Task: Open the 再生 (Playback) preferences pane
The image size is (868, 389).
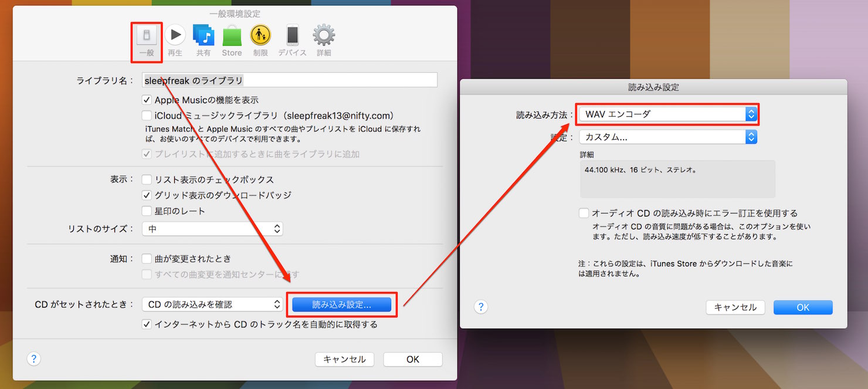Action: tap(175, 40)
